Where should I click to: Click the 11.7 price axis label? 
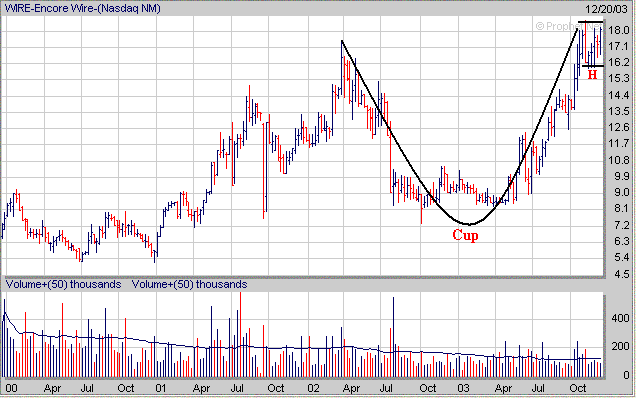[x=618, y=143]
